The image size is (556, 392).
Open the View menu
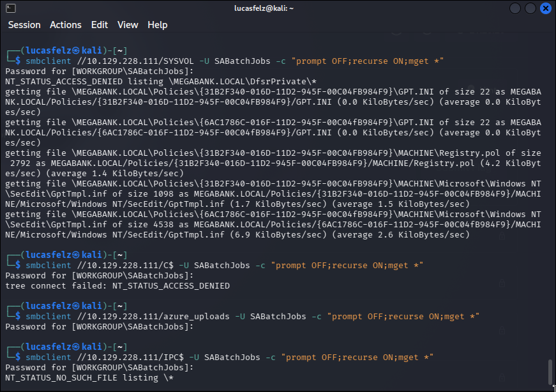(128, 25)
